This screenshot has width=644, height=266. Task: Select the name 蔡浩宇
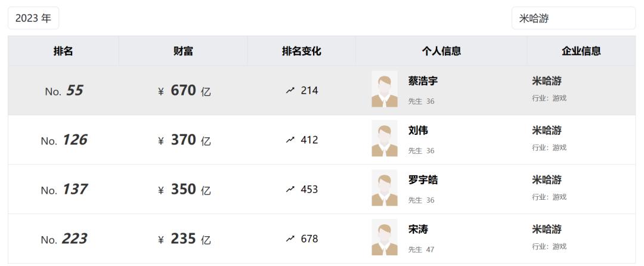click(423, 81)
